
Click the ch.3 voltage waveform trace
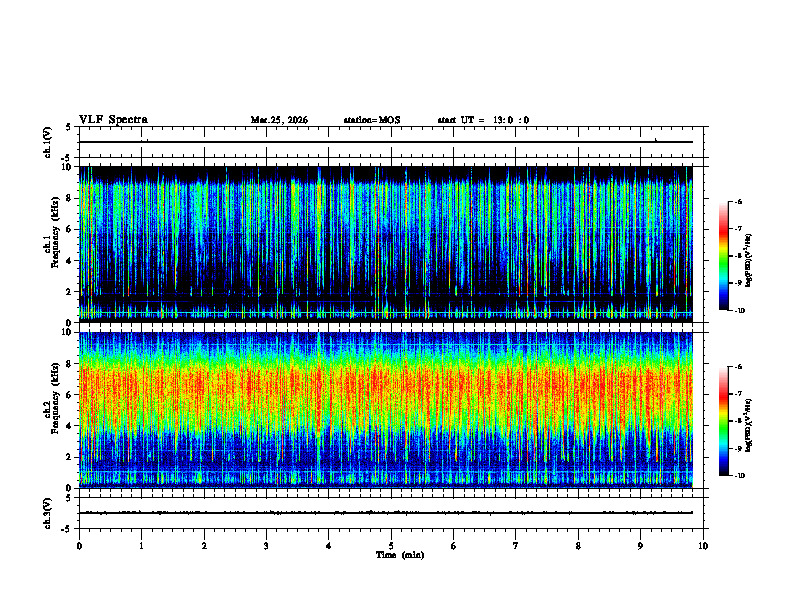386,513
